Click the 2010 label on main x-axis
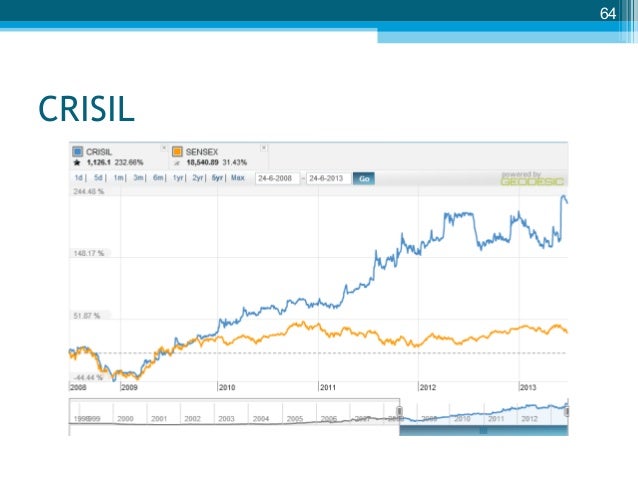Image resolution: width=638 pixels, height=479 pixels. (x=227, y=387)
